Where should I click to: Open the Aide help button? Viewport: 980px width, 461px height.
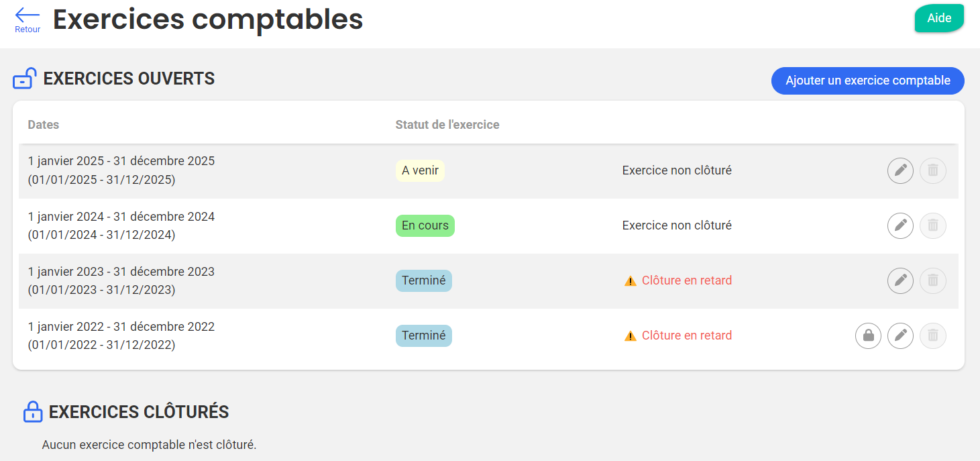[x=938, y=18]
